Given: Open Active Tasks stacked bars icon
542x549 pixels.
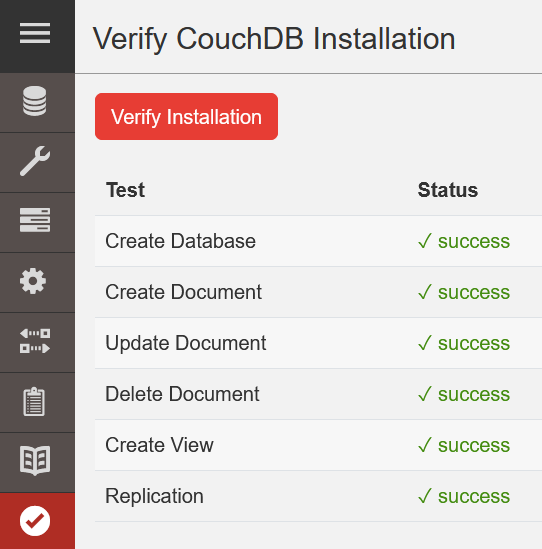Looking at the screenshot, I should coord(35,221).
